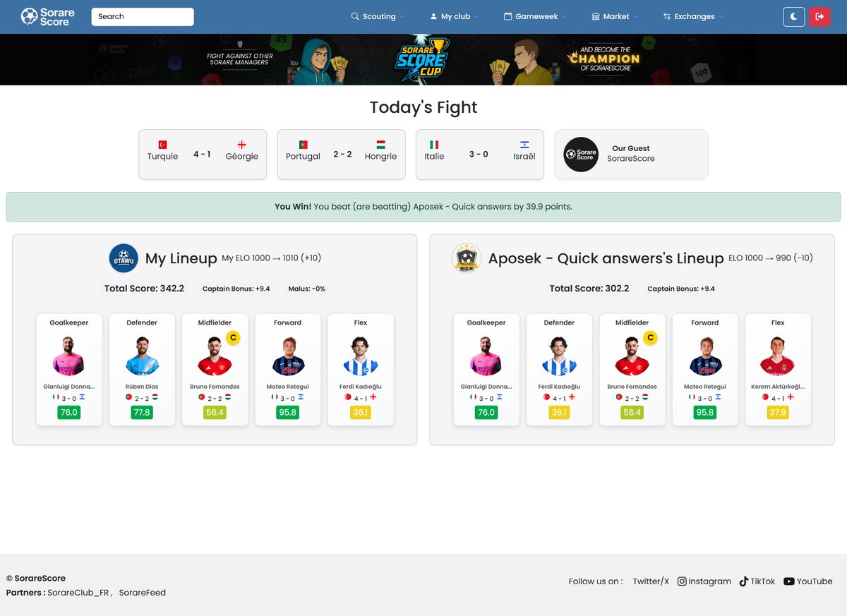This screenshot has width=847, height=616.
Task: Select the Italie 3 - 0 Israël match card
Action: (x=479, y=155)
